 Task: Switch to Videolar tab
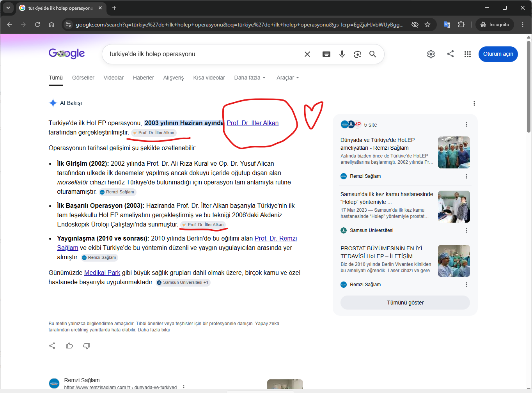point(113,78)
